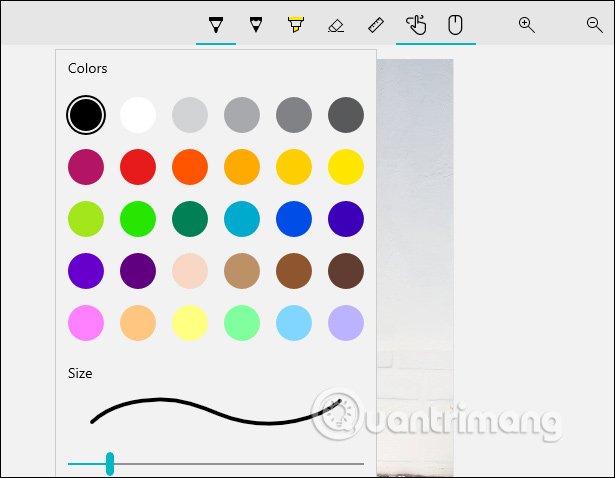Choose the royal blue color swatch
615x478 pixels.
[294, 219]
